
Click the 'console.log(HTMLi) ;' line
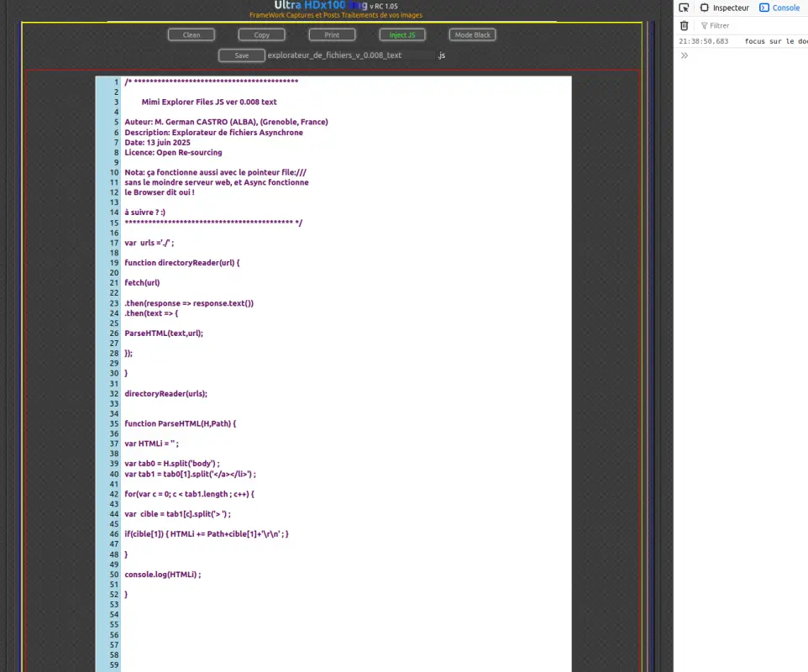click(163, 575)
